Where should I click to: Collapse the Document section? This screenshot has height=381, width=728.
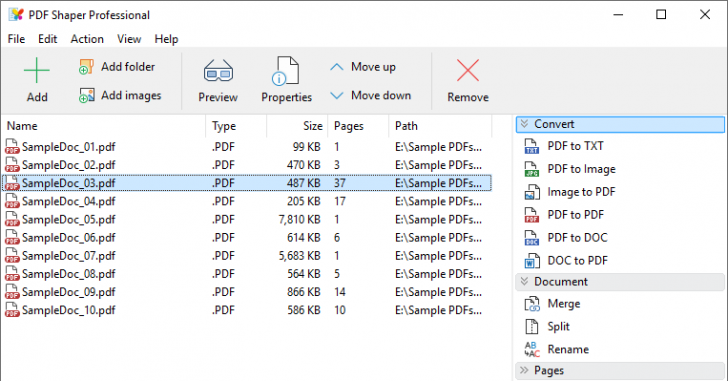pos(524,281)
